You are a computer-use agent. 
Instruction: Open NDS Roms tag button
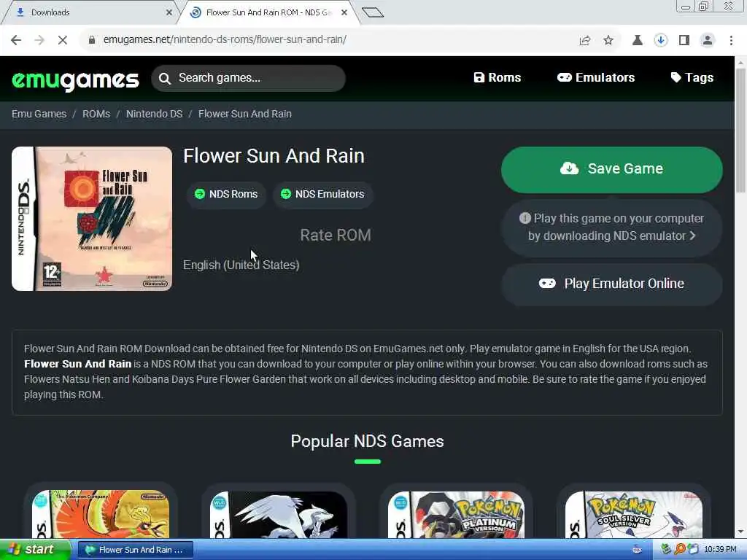pyautogui.click(x=226, y=194)
